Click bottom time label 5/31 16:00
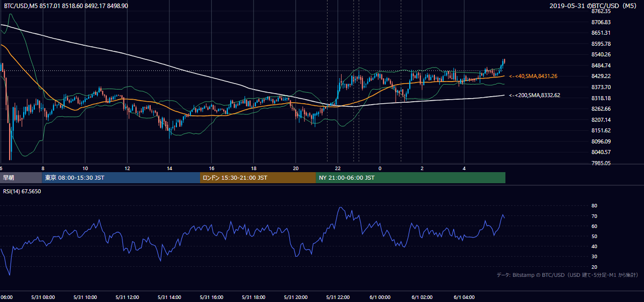The height and width of the screenshot is (302, 644). coord(211,297)
